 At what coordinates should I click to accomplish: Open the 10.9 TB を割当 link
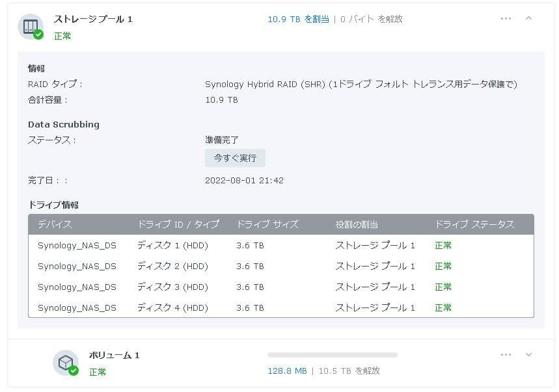[x=298, y=19]
